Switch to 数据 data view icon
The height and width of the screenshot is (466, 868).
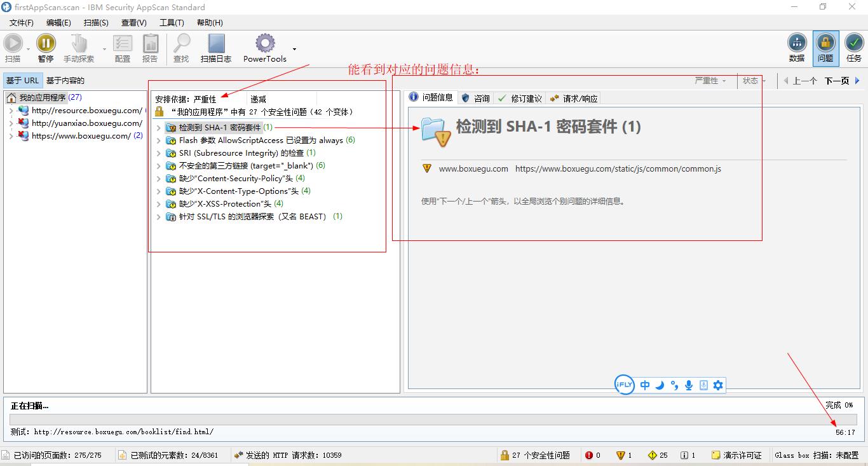click(x=797, y=43)
